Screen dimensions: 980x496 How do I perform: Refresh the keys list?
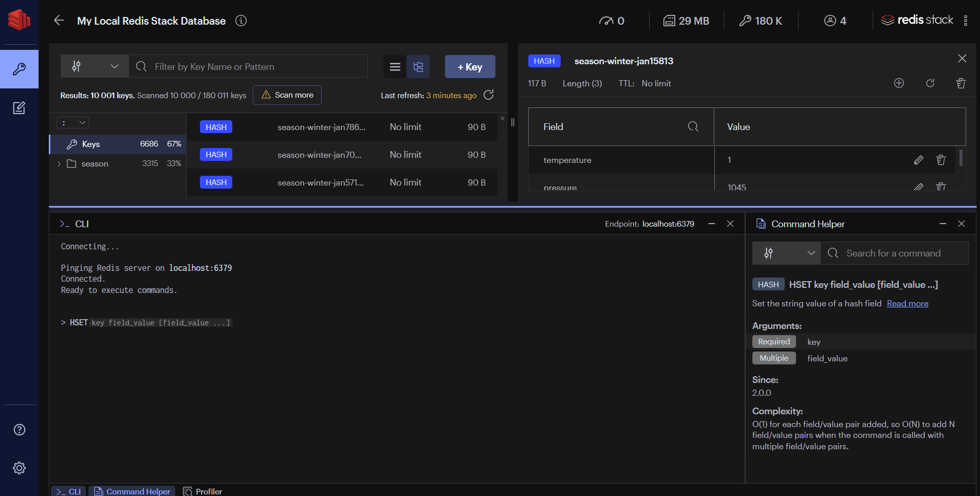488,95
